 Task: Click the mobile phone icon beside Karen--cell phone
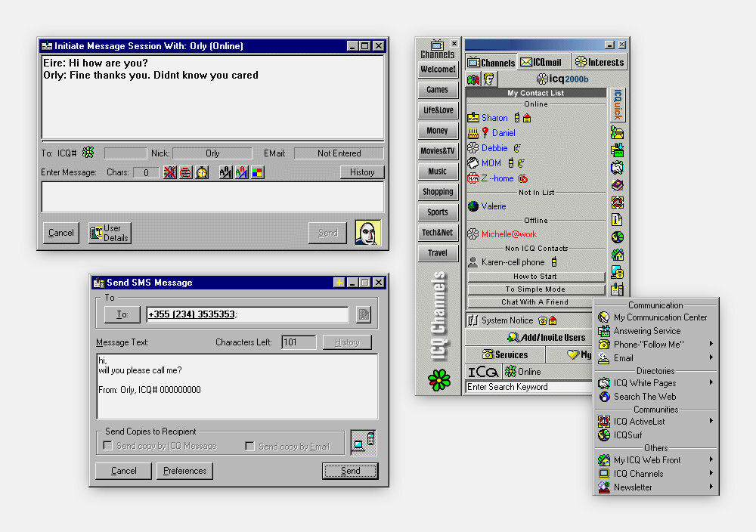tap(554, 261)
